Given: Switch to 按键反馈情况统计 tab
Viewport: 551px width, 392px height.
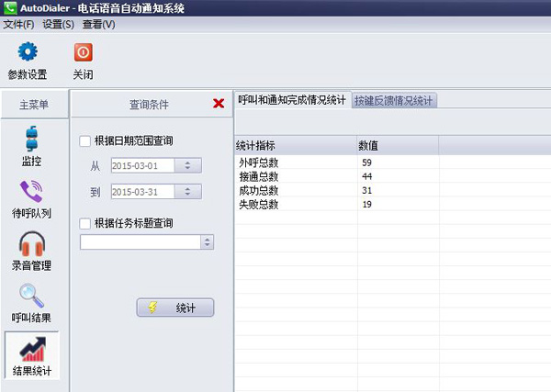Looking at the screenshot, I should [394, 101].
